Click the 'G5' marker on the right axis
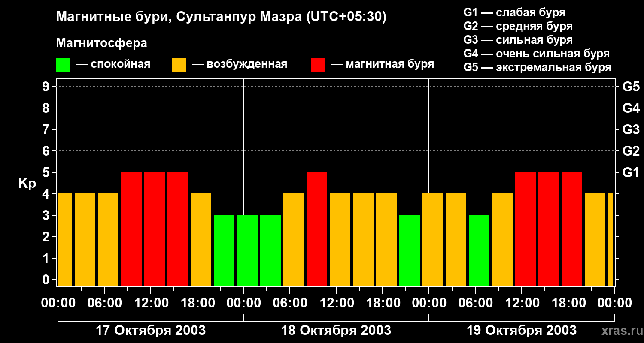The image size is (644, 343). point(631,87)
